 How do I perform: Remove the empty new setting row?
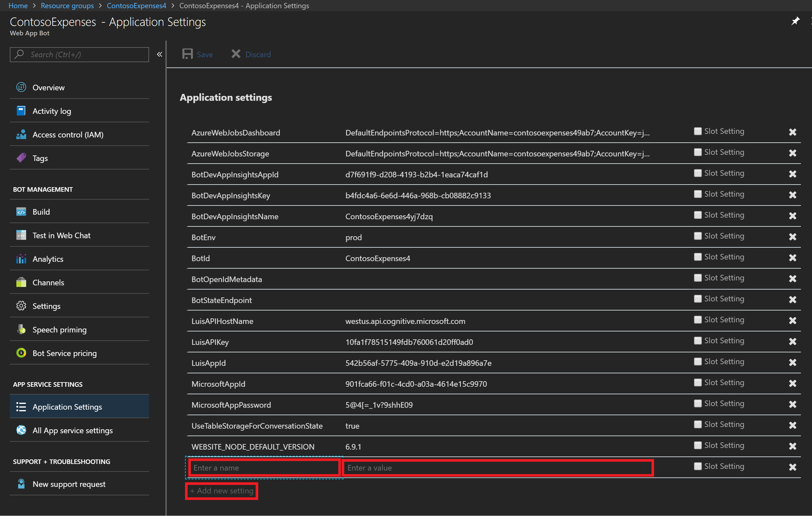pos(793,467)
